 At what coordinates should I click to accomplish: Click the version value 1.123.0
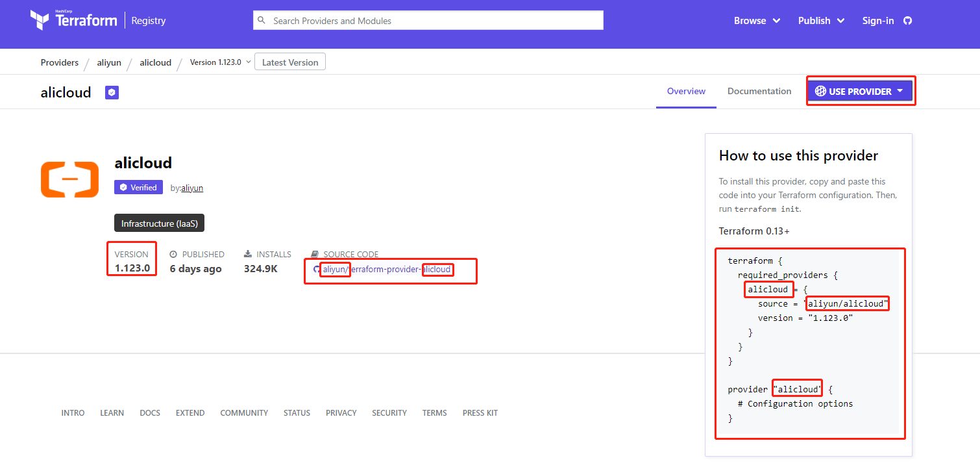coord(132,268)
